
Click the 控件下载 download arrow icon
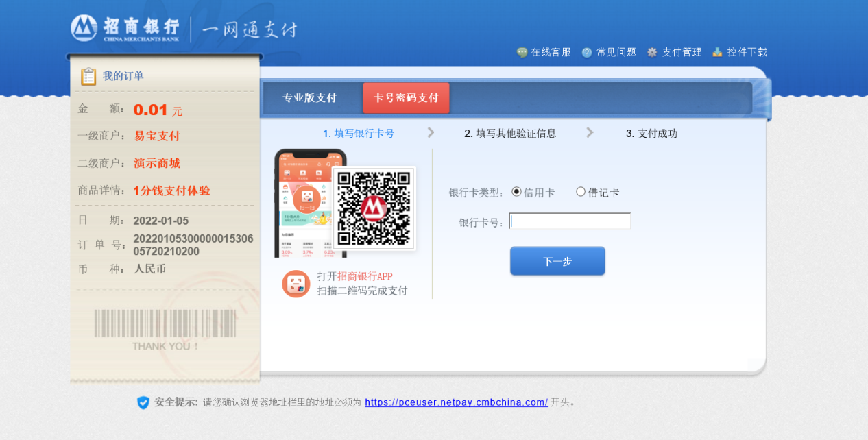pyautogui.click(x=716, y=51)
